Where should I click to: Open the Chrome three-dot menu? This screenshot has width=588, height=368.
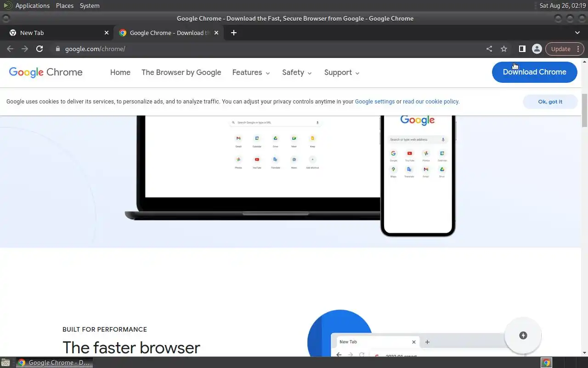[578, 49]
